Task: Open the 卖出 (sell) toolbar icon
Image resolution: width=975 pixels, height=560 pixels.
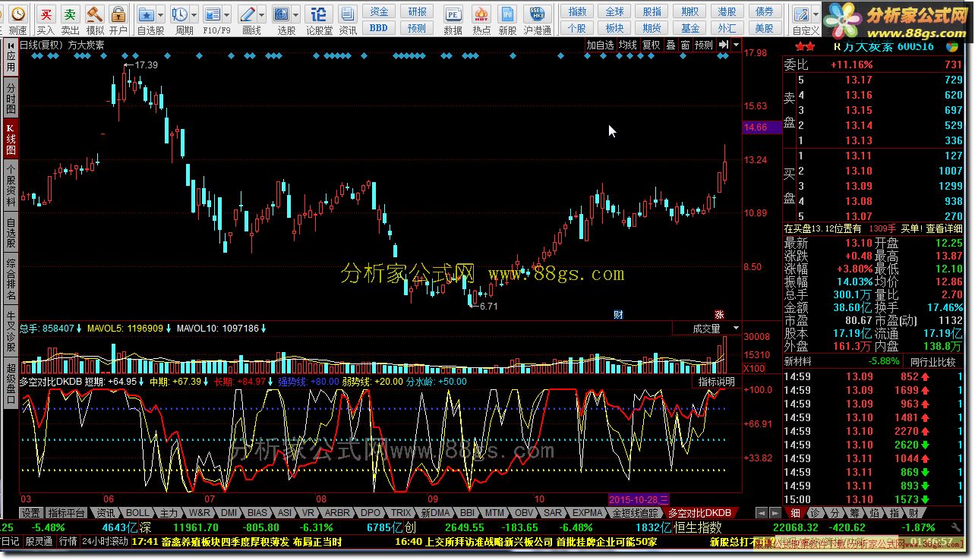Action: tap(70, 14)
